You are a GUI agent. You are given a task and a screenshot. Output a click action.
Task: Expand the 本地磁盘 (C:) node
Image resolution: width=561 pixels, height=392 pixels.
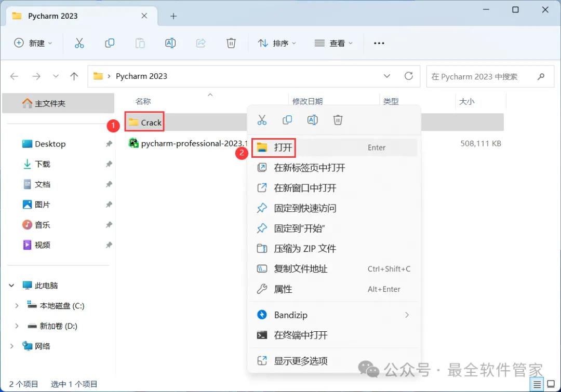17,306
